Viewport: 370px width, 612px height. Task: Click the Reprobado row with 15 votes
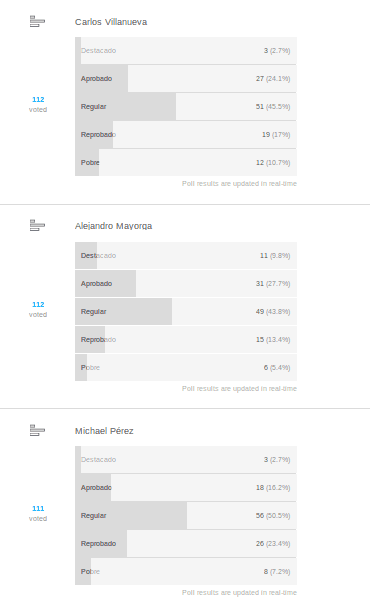[186, 340]
